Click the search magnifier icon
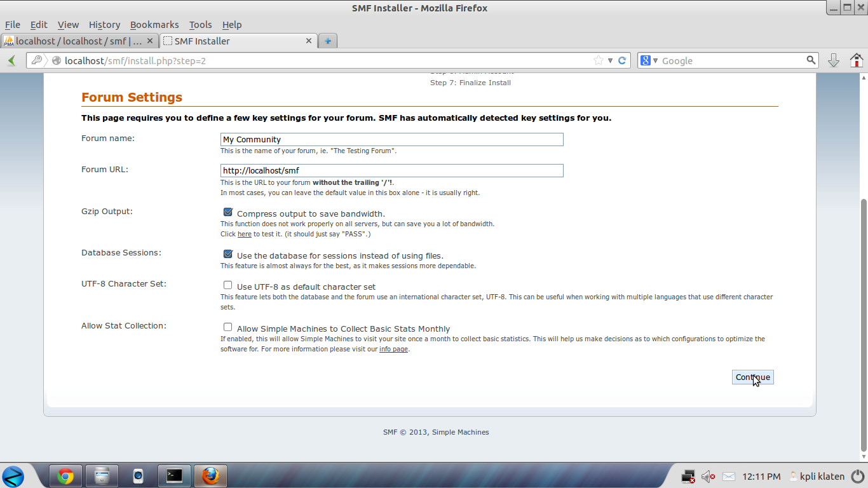This screenshot has width=868, height=488. coord(811,60)
